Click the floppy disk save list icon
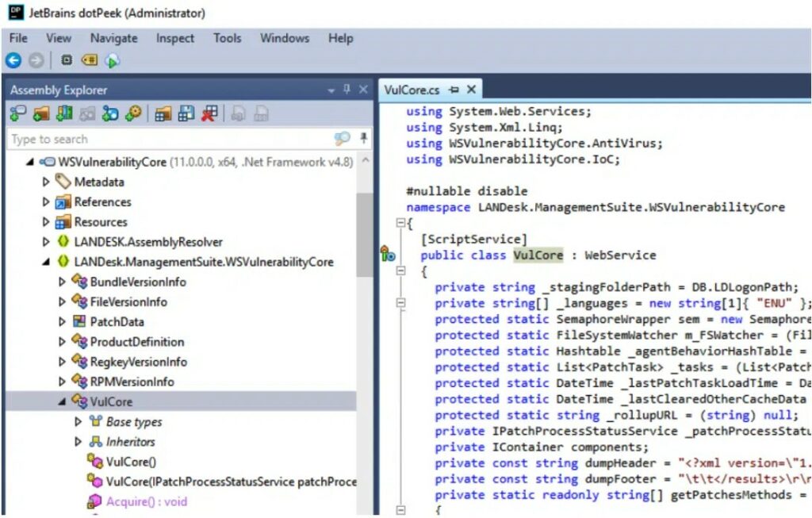Image resolution: width=812 pixels, height=518 pixels. [x=186, y=114]
